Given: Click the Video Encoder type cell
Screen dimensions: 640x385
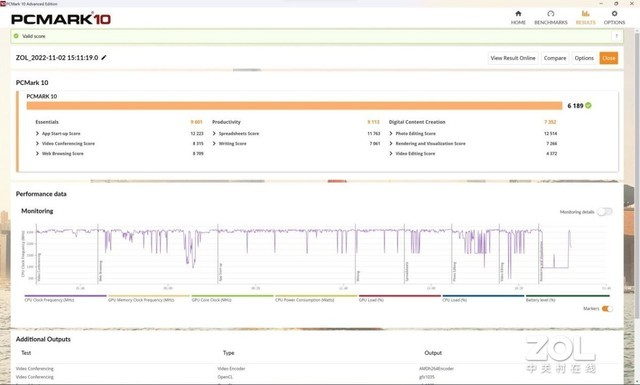Looking at the screenshot, I should pos(231,369).
